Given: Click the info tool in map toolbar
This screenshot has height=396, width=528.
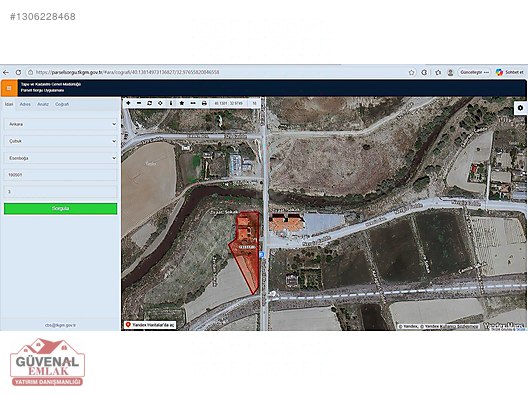Looking at the screenshot, I should click(x=171, y=103).
